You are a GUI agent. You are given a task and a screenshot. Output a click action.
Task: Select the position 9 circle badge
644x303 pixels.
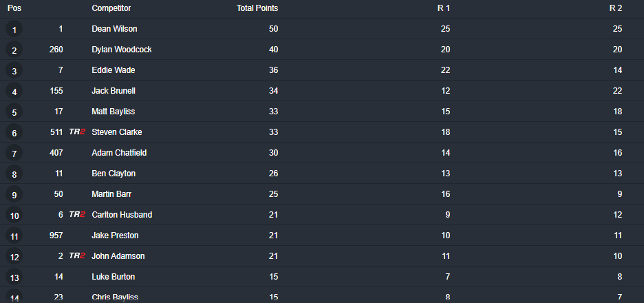coord(14,195)
